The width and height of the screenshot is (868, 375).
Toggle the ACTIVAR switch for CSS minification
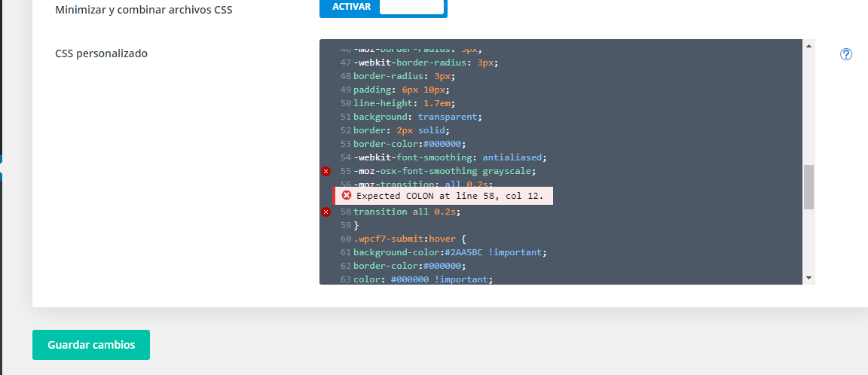point(383,7)
